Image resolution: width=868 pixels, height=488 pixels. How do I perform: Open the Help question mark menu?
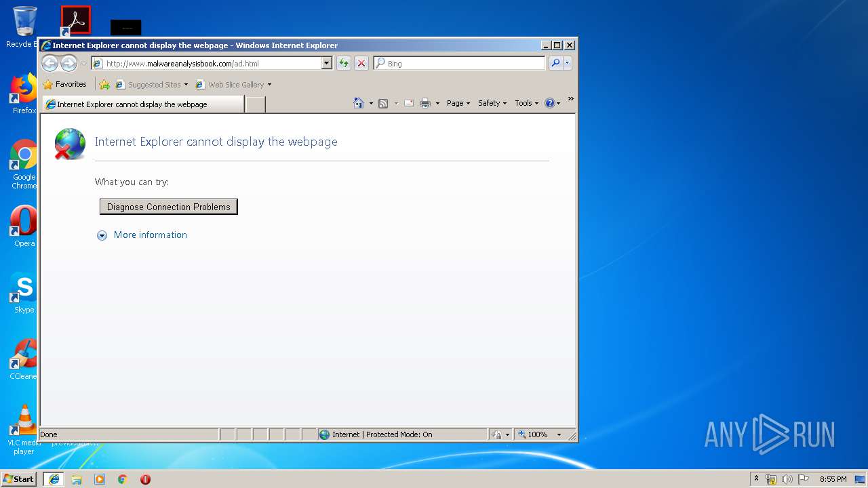[x=553, y=103]
